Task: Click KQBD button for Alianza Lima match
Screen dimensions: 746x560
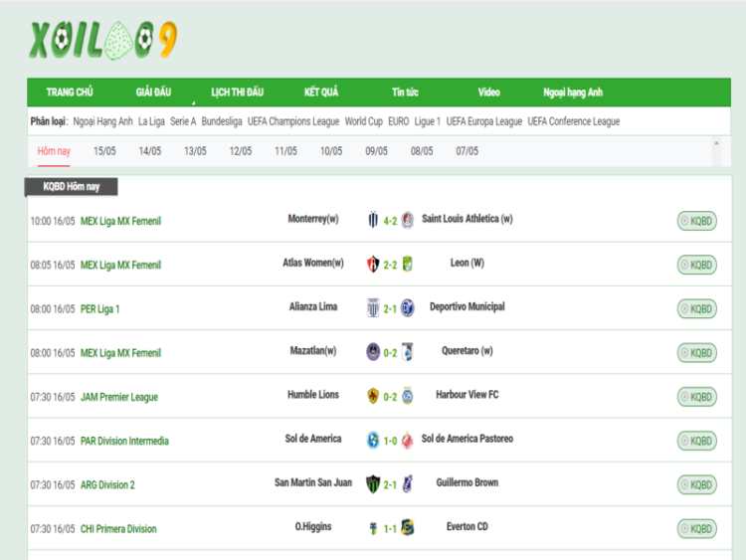Action: tap(697, 308)
